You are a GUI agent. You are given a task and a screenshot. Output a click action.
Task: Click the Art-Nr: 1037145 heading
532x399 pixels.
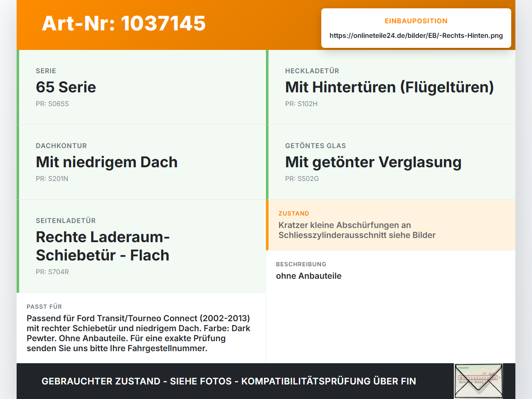pyautogui.click(x=124, y=23)
